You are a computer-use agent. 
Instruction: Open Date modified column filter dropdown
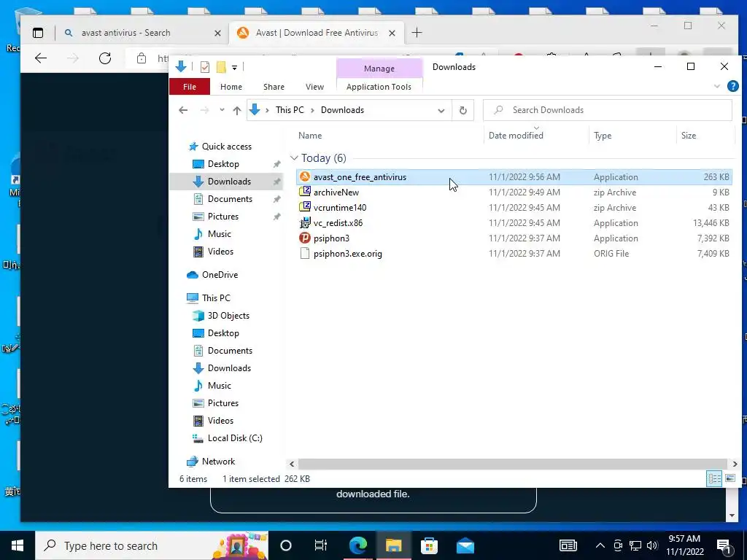point(536,128)
